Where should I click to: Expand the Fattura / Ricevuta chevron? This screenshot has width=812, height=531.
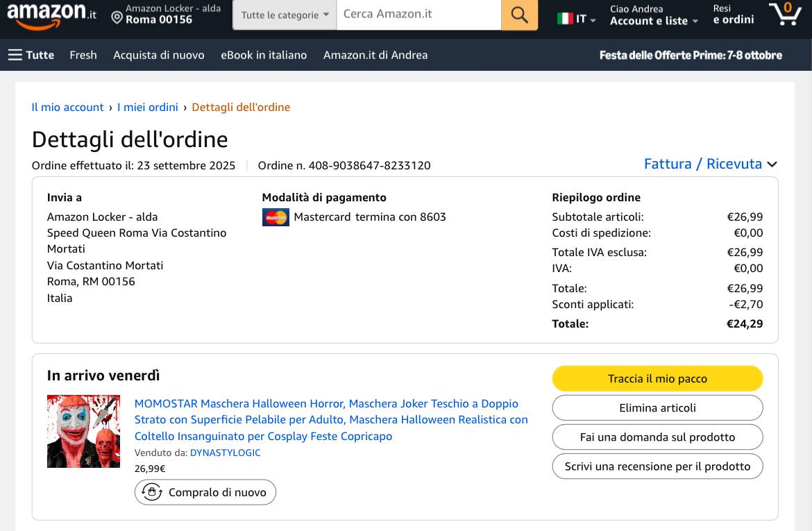[772, 165]
